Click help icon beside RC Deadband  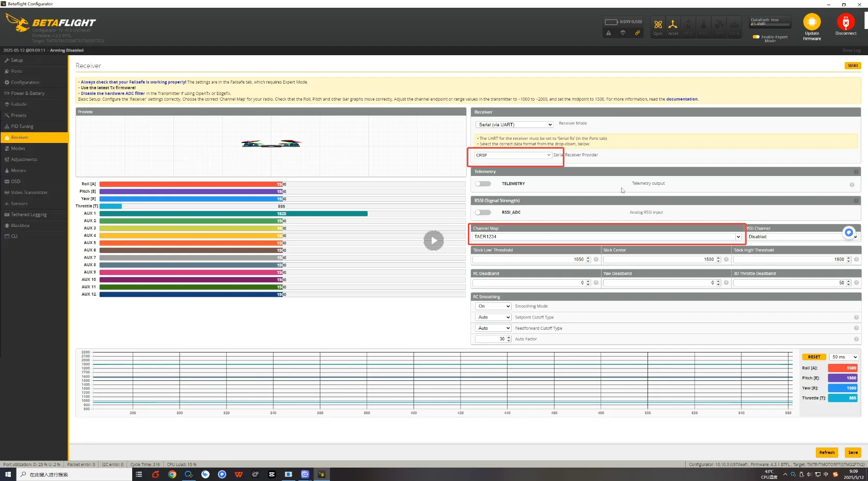pyautogui.click(x=596, y=283)
